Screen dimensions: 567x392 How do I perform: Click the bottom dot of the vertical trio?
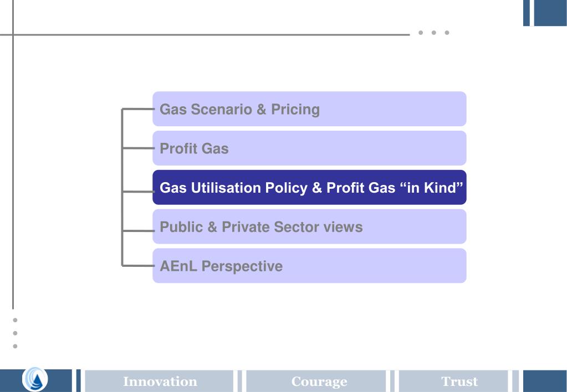click(x=15, y=346)
